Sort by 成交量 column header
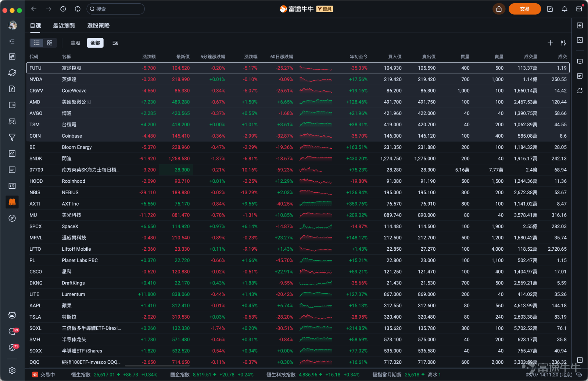588x381 pixels. [530, 57]
